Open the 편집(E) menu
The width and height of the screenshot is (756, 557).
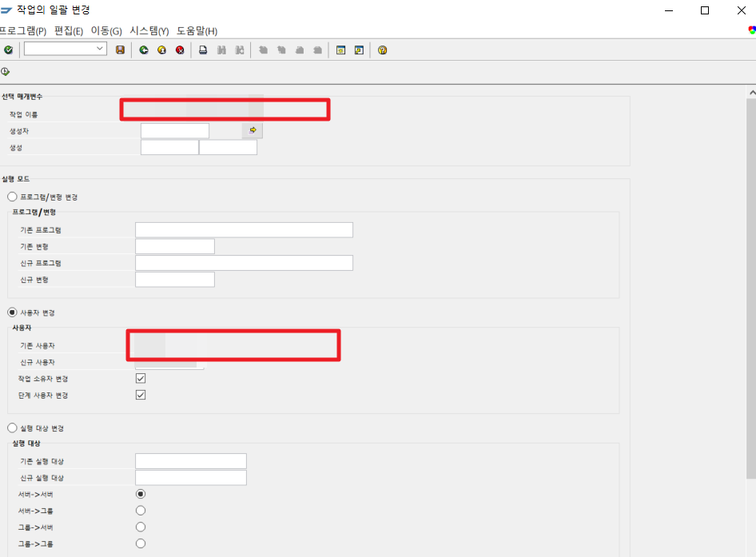point(69,31)
